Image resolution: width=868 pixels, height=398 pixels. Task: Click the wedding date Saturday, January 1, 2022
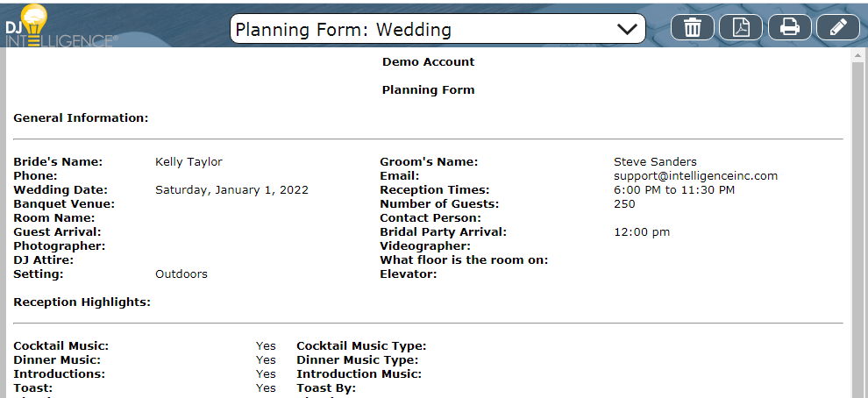tap(231, 190)
